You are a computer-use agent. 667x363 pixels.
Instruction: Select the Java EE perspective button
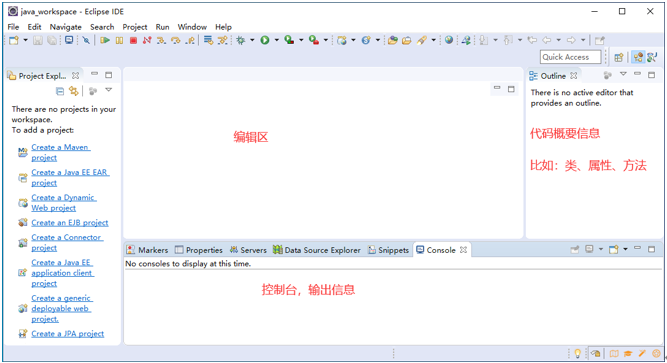tap(638, 57)
